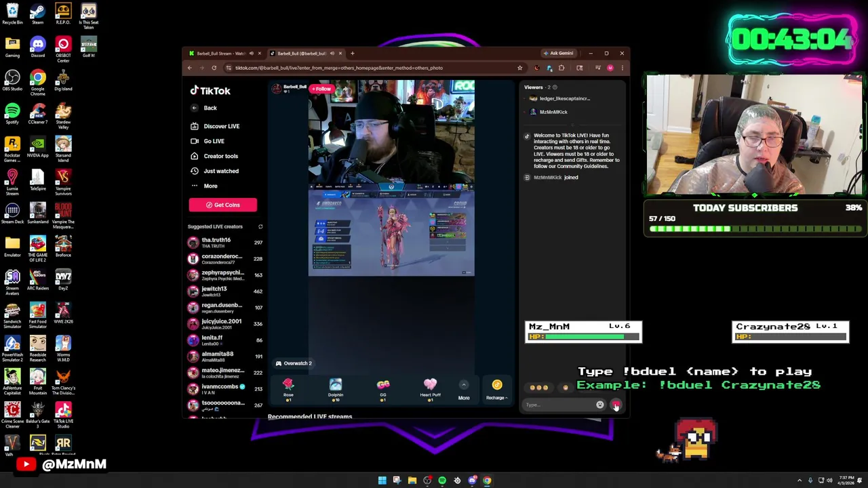Open Spotify from the taskbar
The width and height of the screenshot is (868, 488).
point(442,481)
